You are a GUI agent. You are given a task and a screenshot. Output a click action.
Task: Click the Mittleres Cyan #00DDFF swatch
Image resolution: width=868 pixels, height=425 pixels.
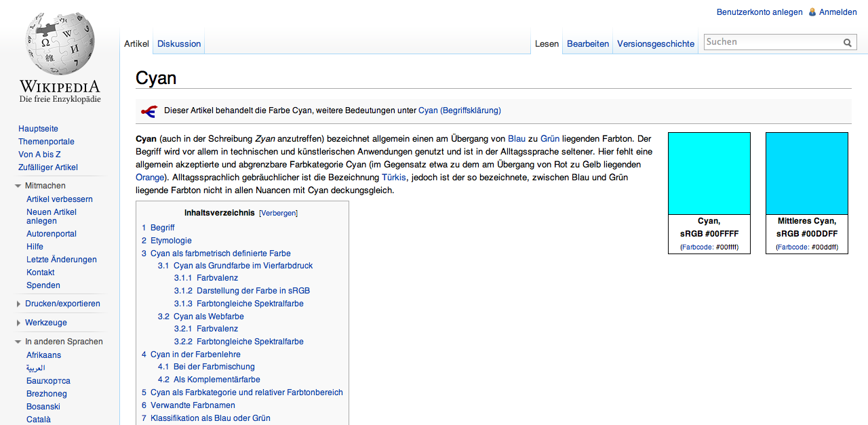click(807, 174)
